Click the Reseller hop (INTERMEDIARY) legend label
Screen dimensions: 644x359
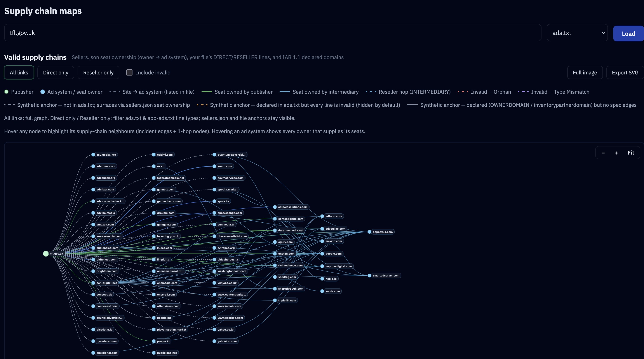414,92
